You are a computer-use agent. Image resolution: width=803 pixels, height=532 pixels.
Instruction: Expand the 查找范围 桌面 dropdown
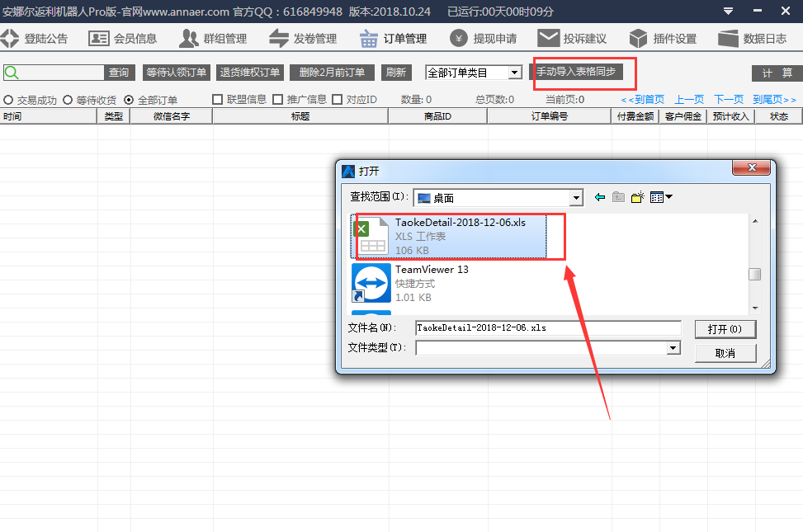pyautogui.click(x=577, y=198)
